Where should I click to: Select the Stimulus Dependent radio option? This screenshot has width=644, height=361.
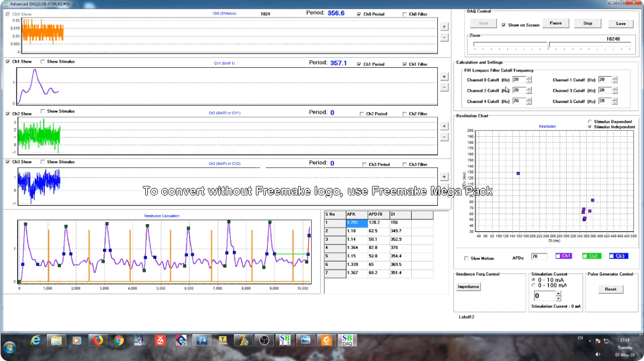[590, 122]
